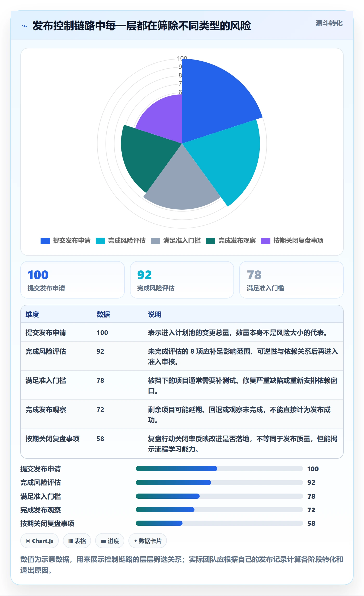Toggle the 满足准入门槛 legend swatch
This screenshot has height=596, width=364.
pos(155,241)
